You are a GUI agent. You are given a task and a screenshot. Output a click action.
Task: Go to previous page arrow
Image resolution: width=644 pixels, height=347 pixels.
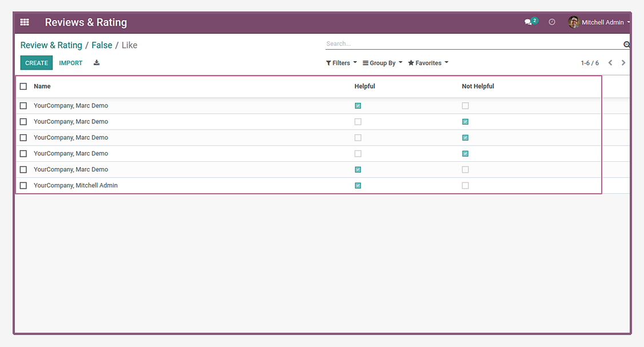pos(610,63)
